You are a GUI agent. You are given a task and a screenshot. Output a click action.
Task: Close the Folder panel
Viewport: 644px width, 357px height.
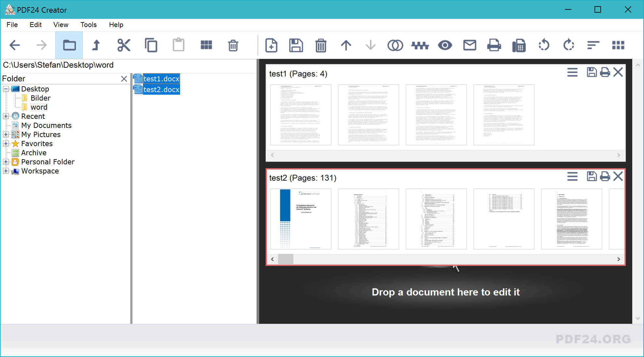point(124,79)
